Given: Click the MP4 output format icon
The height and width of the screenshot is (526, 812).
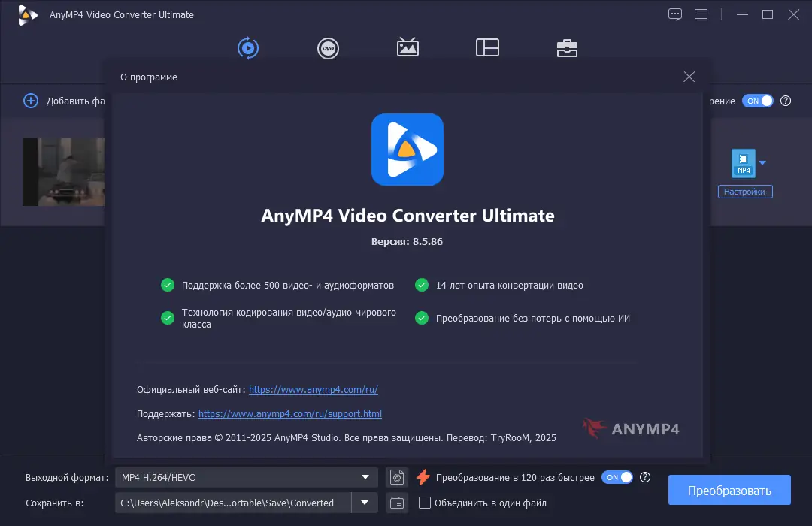Looking at the screenshot, I should (x=743, y=163).
